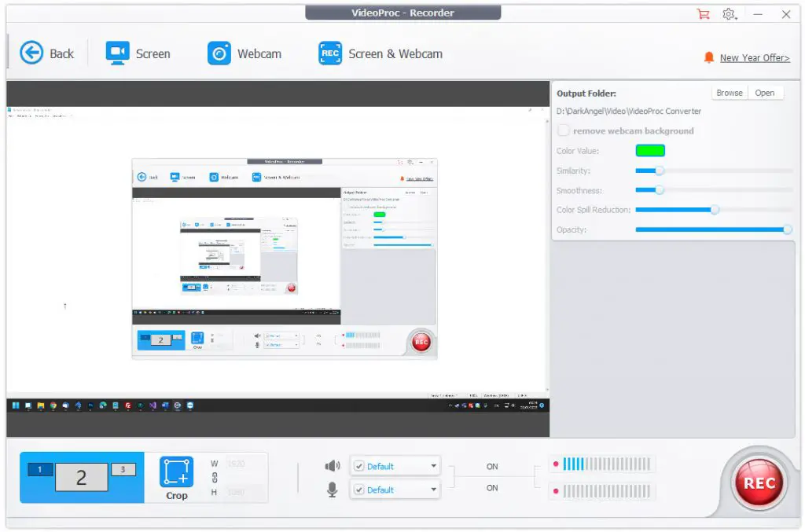Click the screen preview area
805x532 pixels.
pos(278,259)
